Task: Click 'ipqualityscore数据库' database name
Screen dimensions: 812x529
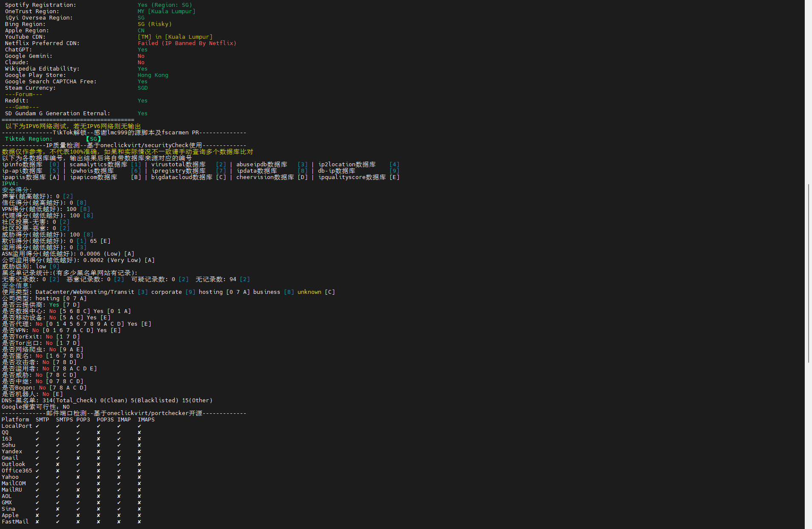Action: point(352,177)
